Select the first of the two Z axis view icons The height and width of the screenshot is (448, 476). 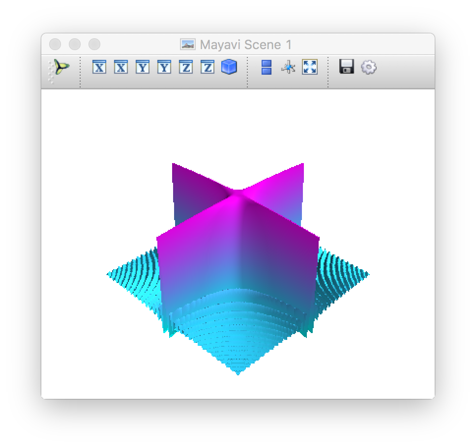186,67
